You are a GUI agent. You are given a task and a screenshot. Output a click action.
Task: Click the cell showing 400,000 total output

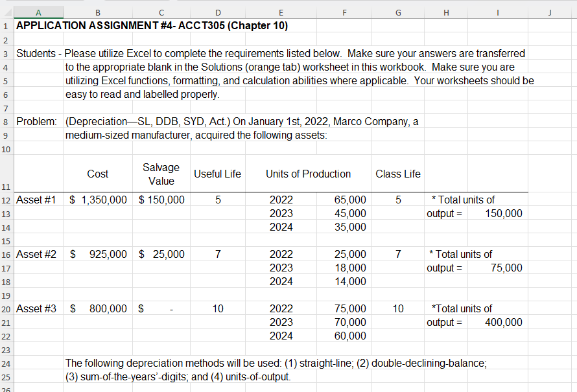pyautogui.click(x=497, y=322)
